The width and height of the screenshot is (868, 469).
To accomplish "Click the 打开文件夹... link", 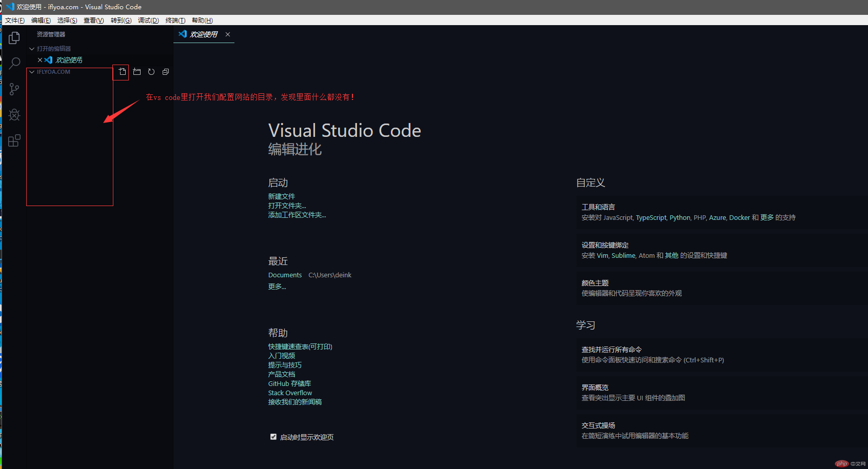I will (x=287, y=206).
